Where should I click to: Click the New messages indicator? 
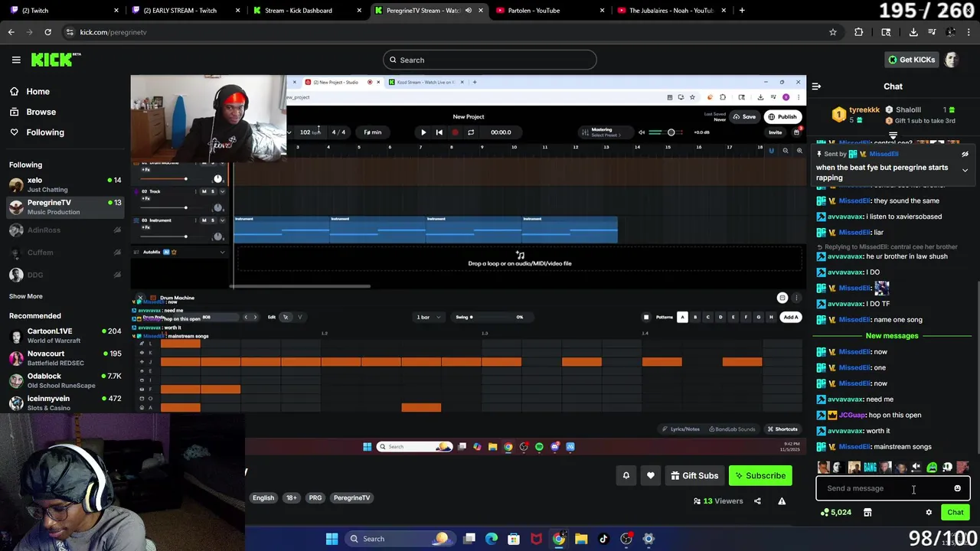coord(892,336)
